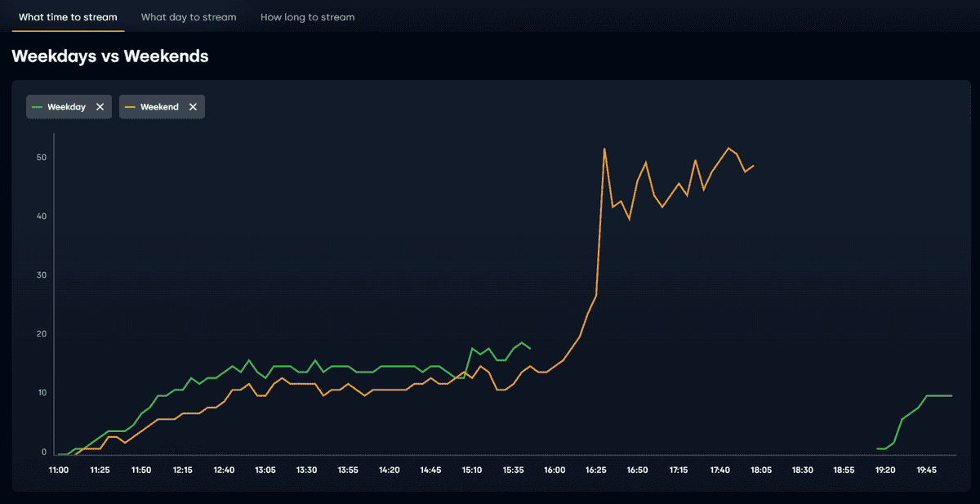Click the 18:05 x-axis time label

coord(761,471)
